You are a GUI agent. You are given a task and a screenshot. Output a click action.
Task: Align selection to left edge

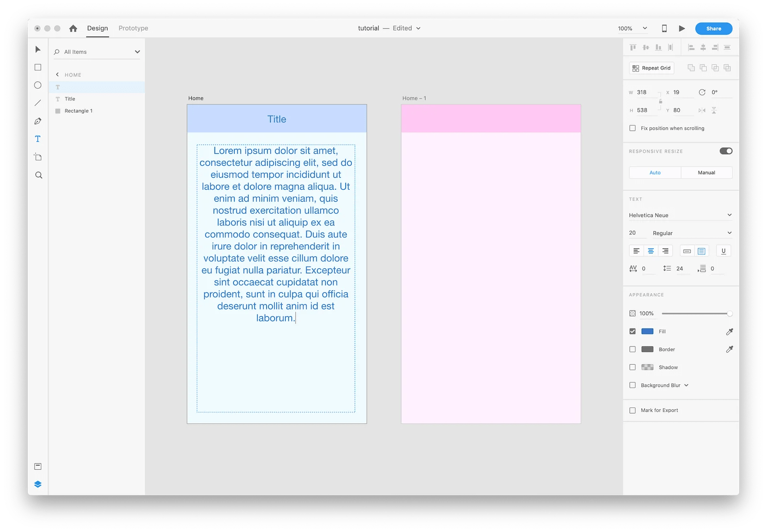[691, 47]
